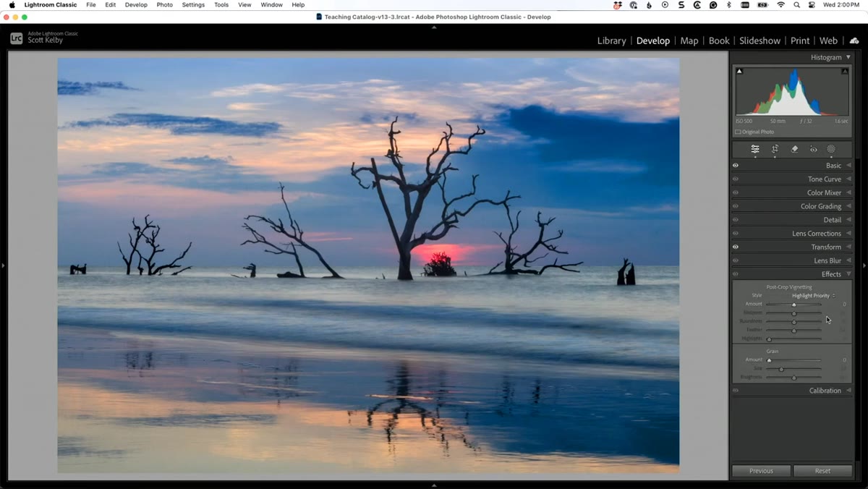Select the Crop overlay tool
The image size is (868, 489).
tap(775, 149)
